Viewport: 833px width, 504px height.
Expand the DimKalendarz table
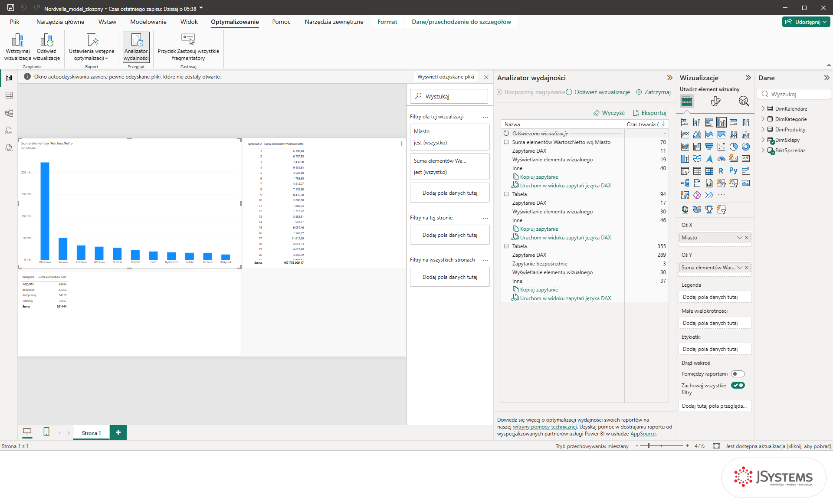[x=763, y=108]
